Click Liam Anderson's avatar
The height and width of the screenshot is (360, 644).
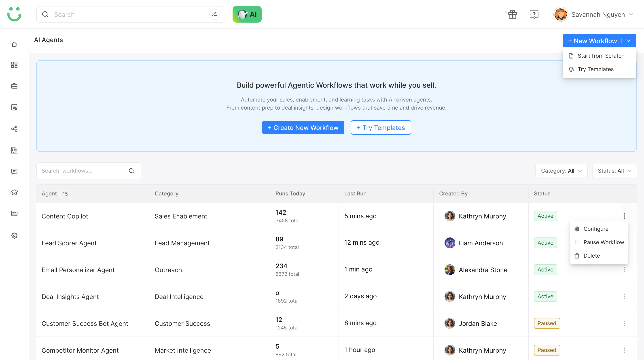(450, 243)
